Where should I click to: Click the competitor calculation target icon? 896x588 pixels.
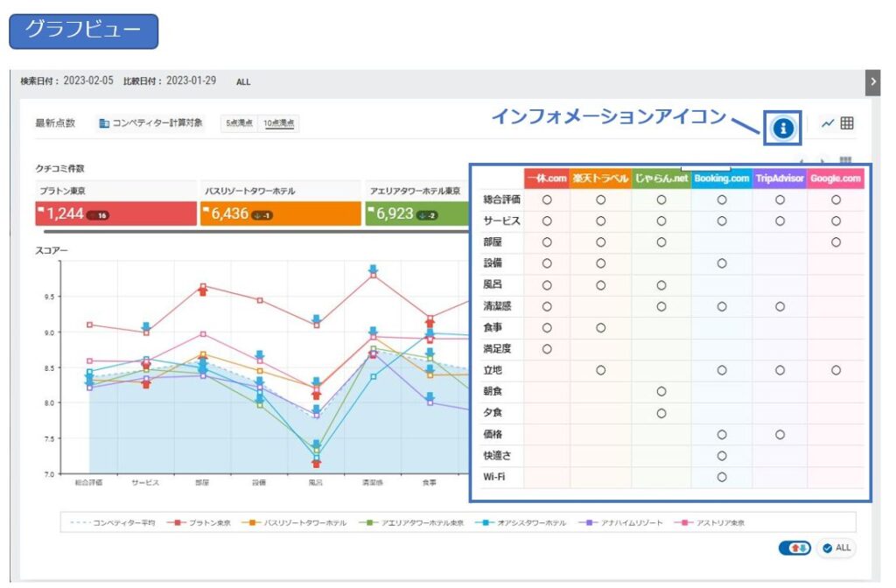104,123
